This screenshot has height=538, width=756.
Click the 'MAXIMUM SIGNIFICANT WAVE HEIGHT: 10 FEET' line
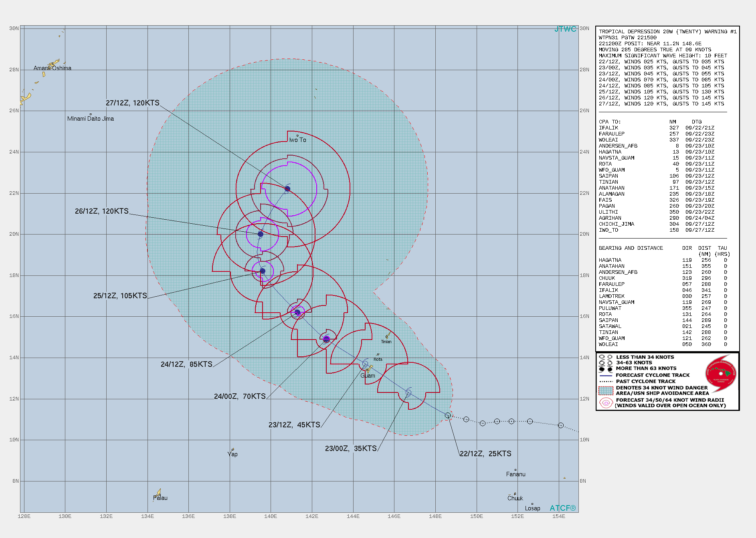(x=663, y=56)
